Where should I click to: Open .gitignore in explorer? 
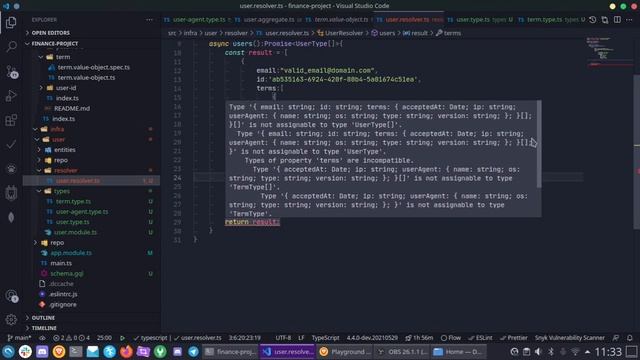[91, 304]
